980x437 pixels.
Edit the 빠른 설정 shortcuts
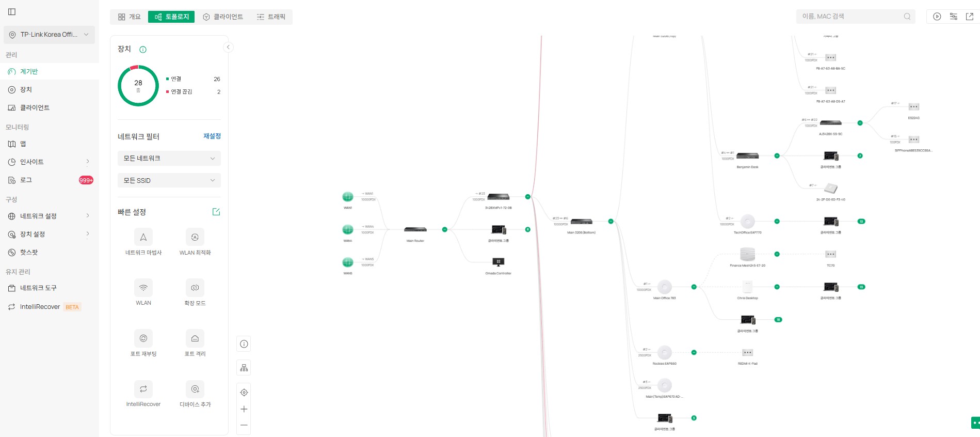pos(216,212)
